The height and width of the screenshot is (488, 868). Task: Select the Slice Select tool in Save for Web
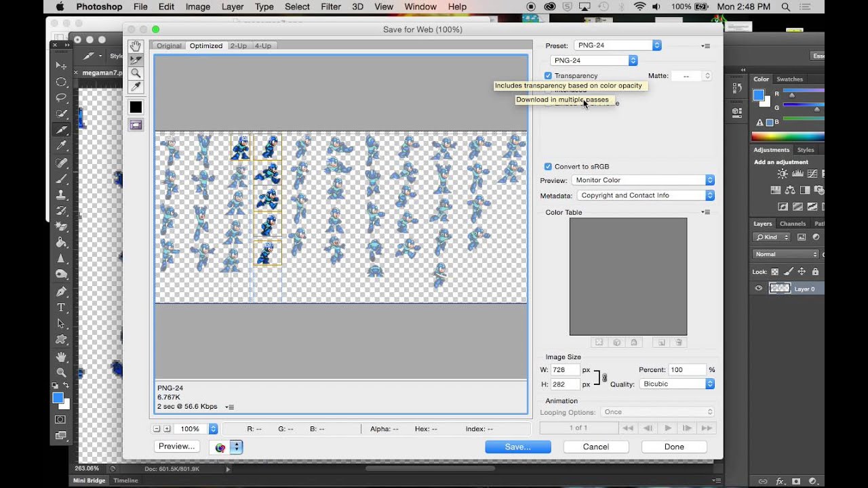coord(136,60)
